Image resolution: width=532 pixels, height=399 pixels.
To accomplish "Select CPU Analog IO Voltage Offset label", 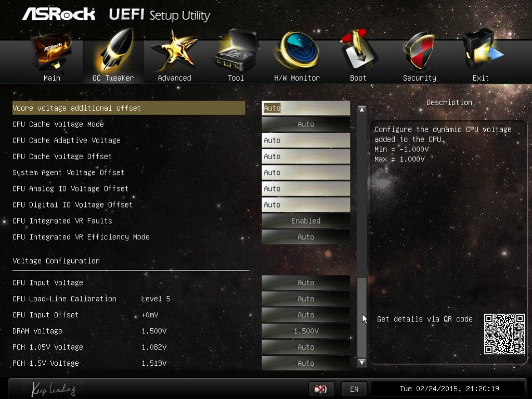I will click(x=71, y=189).
